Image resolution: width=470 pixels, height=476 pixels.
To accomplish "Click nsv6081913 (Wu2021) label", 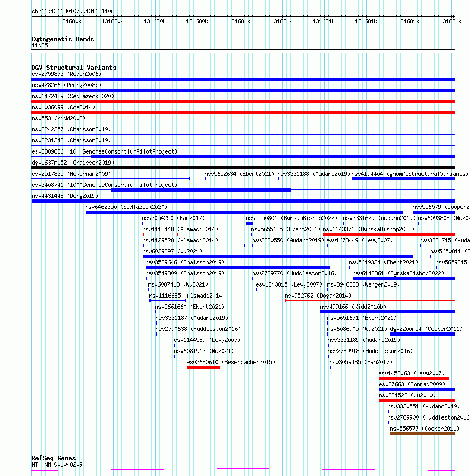I will pyautogui.click(x=204, y=351).
